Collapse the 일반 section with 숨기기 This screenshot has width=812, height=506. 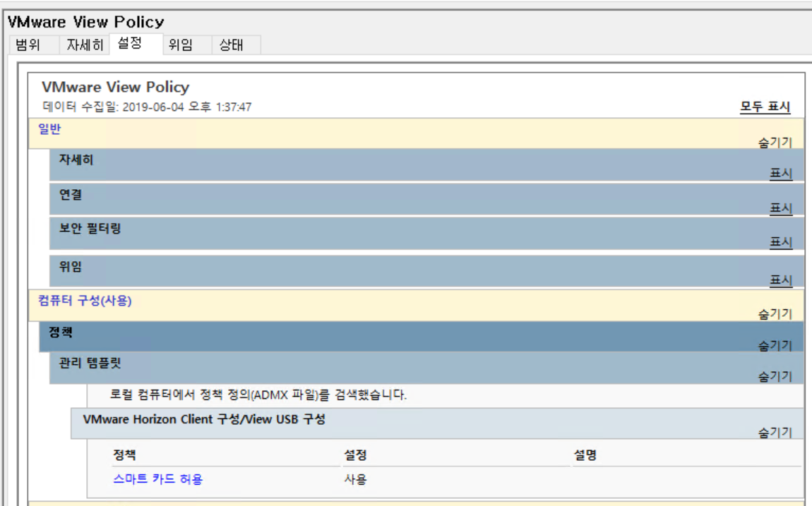click(x=775, y=143)
